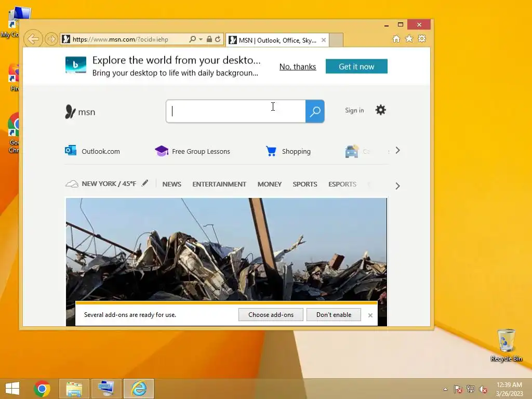Click the muted volume tray icon
Viewport: 532px width, 399px height.
tap(483, 389)
